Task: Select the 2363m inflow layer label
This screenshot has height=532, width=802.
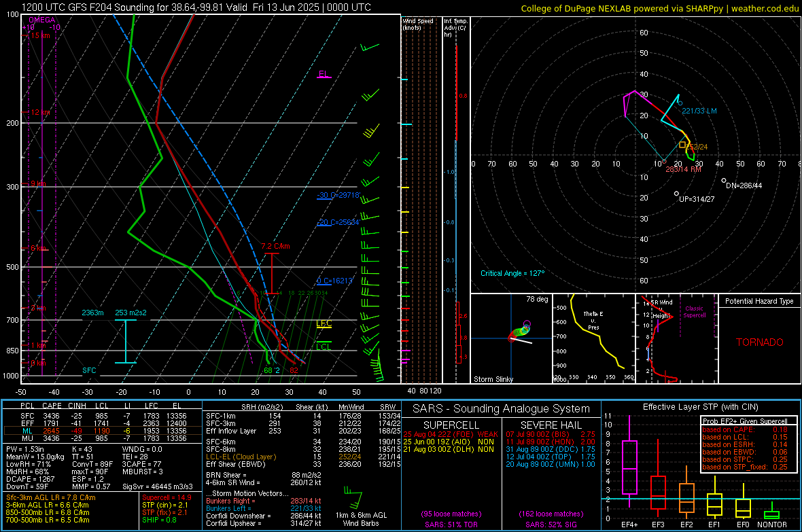Action: pyautogui.click(x=92, y=313)
